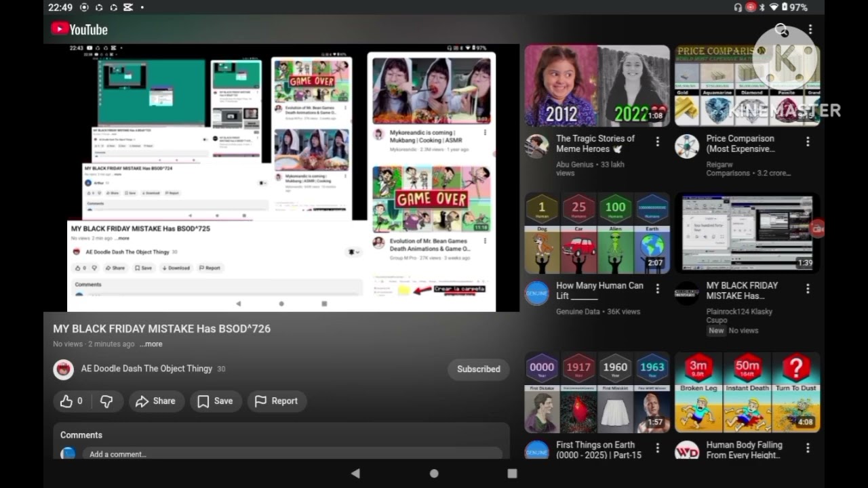Click the title 'Price Comparison (Most Expensive...'
Image resolution: width=868 pixels, height=488 pixels.
(x=741, y=144)
